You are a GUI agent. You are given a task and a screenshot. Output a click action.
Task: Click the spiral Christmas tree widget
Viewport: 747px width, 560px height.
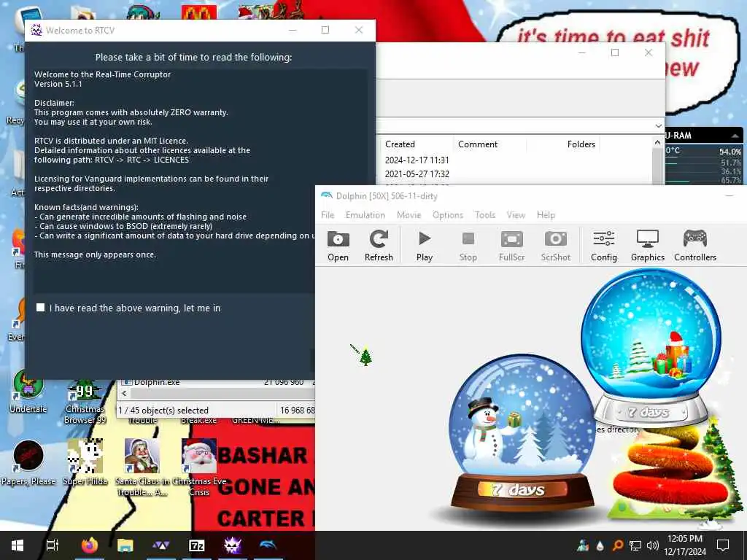pos(672,472)
